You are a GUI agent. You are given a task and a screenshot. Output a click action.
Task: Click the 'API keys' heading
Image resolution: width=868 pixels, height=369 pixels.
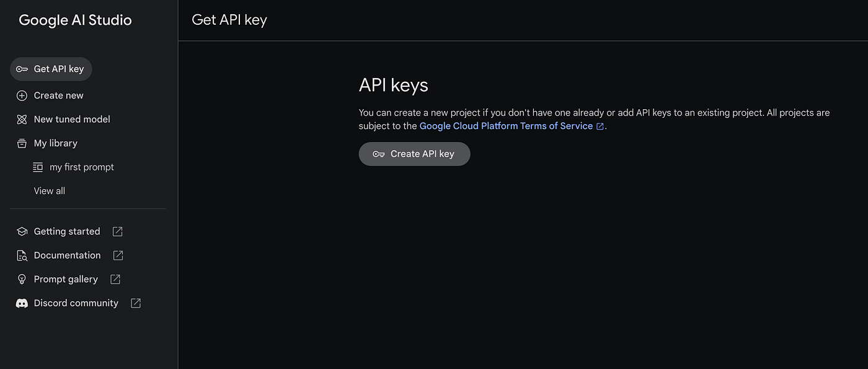point(393,85)
